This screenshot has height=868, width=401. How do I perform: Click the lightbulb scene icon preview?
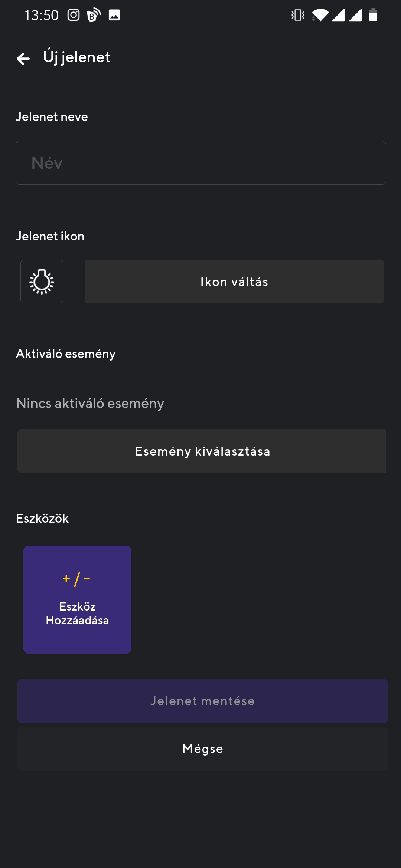[x=42, y=281]
